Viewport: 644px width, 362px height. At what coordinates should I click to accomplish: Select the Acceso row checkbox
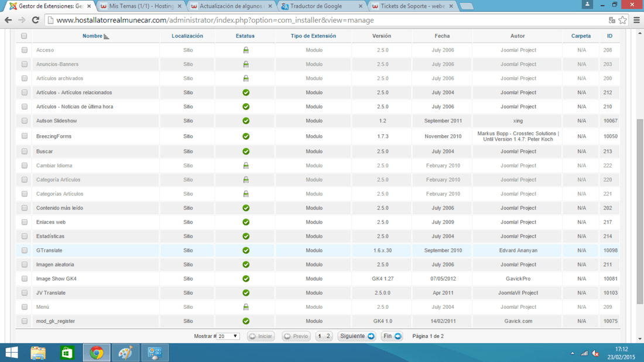coord(24,50)
